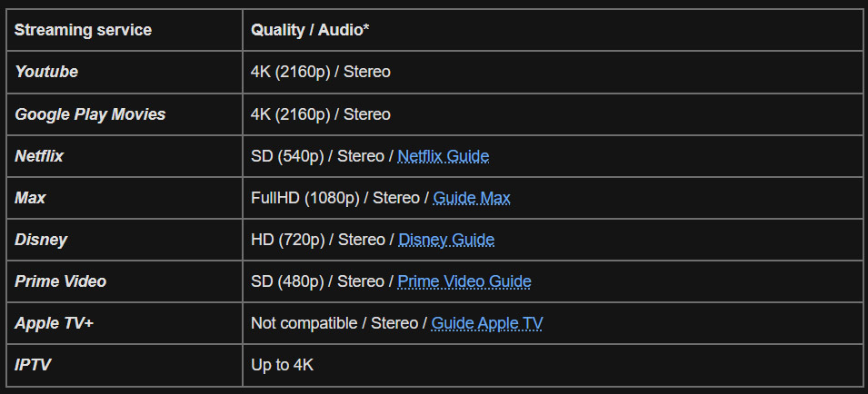Select the Youtube row label
This screenshot has width=868, height=394.
[x=46, y=72]
